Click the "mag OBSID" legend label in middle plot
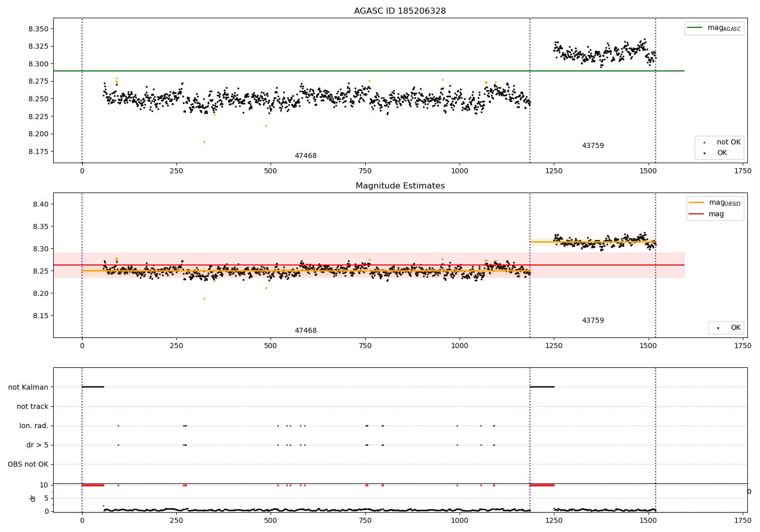 pos(725,203)
